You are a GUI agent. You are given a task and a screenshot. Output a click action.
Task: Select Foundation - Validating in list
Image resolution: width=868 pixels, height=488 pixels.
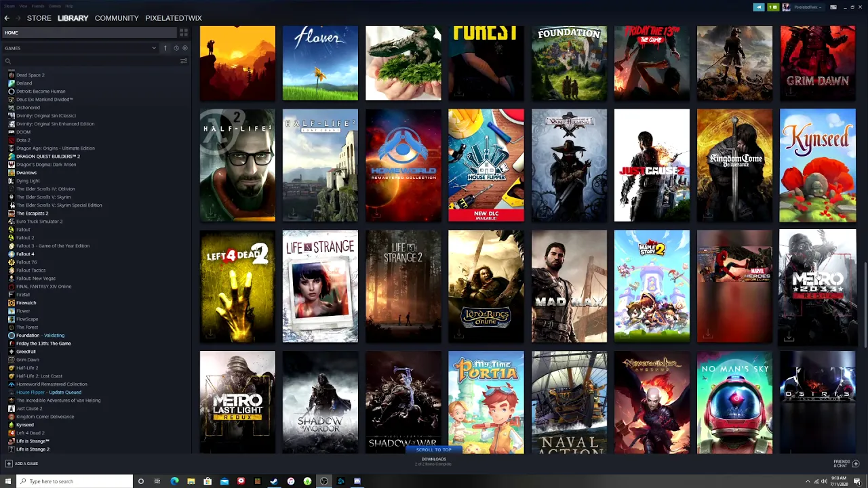tap(40, 335)
